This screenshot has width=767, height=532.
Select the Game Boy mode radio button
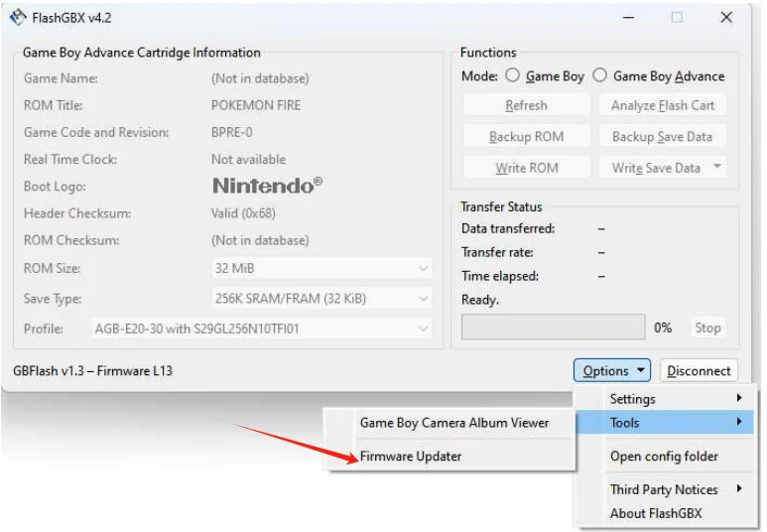[x=513, y=75]
